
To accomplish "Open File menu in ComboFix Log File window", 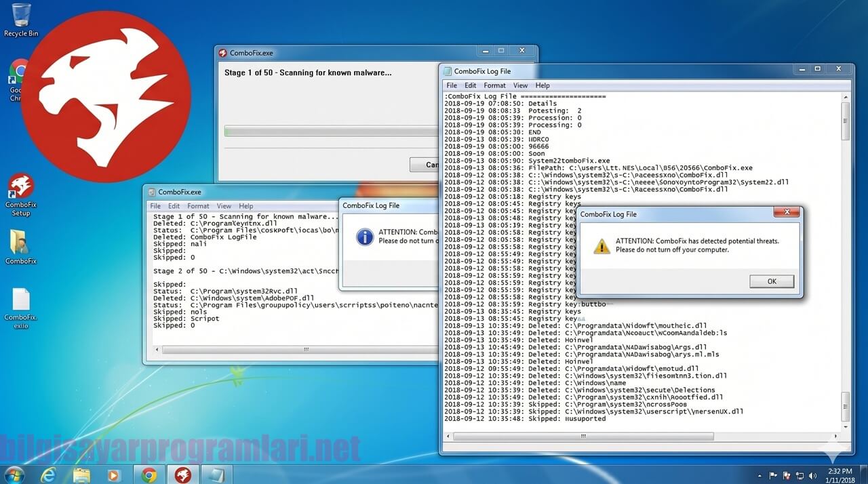I will click(x=452, y=85).
